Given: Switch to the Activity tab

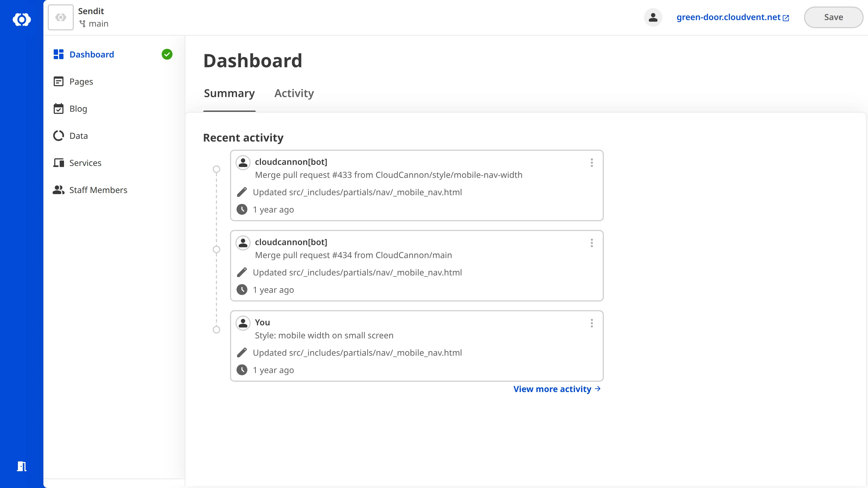Looking at the screenshot, I should tap(294, 93).
